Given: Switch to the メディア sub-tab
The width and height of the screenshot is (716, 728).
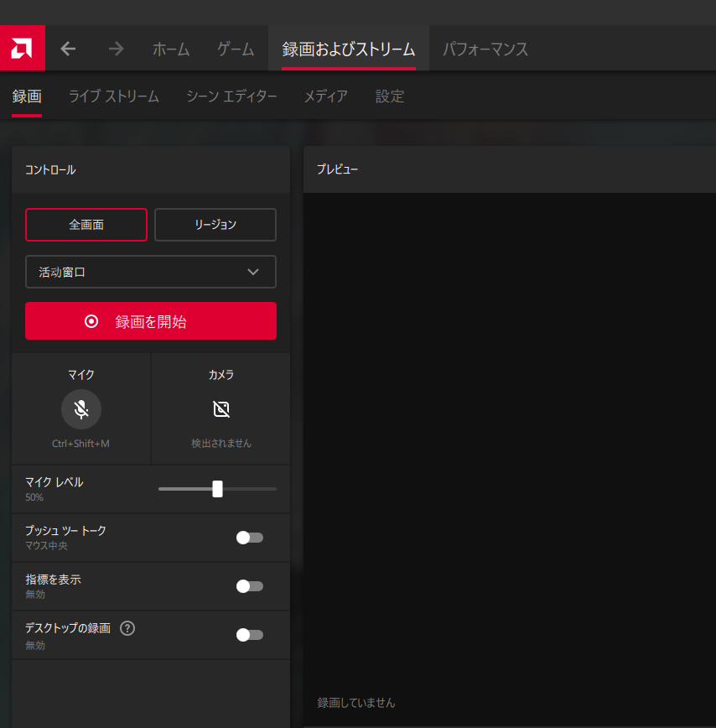Looking at the screenshot, I should pos(325,96).
